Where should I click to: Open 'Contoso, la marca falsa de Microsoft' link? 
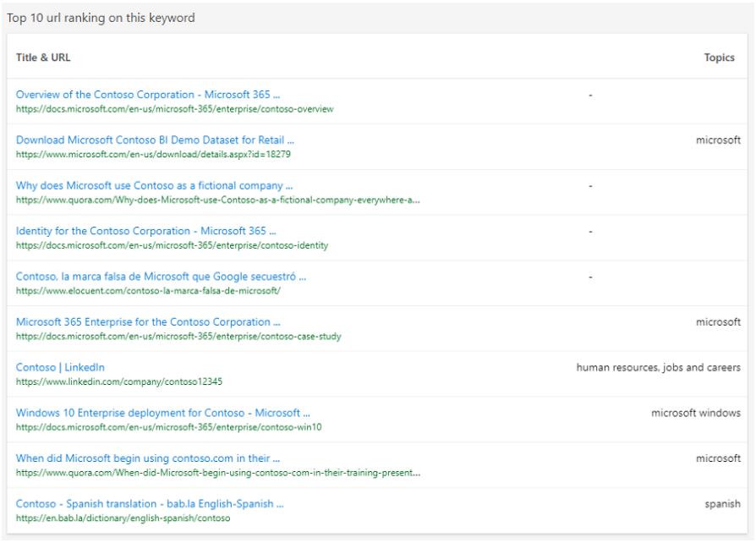[161, 277]
